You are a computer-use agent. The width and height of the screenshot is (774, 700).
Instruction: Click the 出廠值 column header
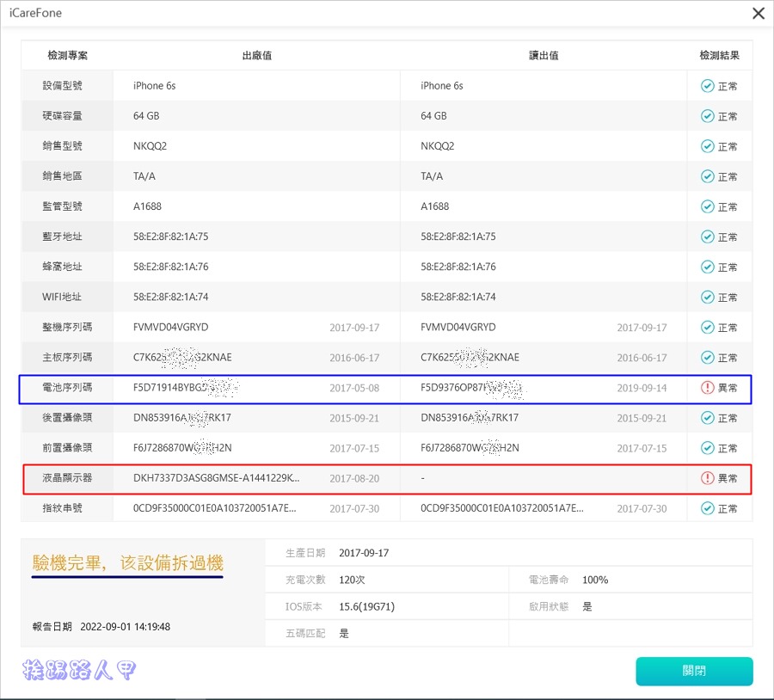pos(256,55)
